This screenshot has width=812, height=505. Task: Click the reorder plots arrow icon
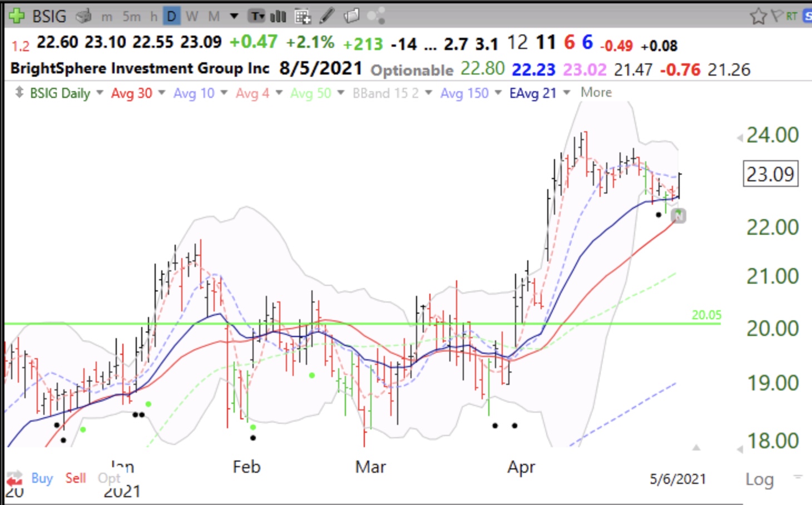(19, 92)
